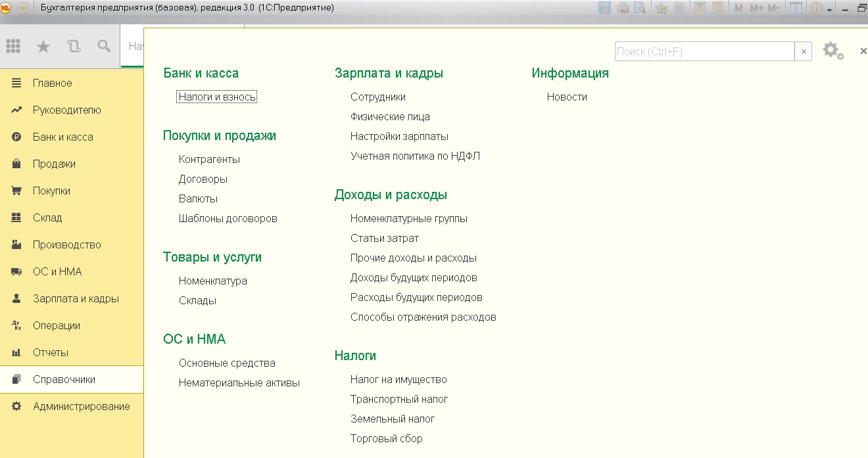Screen dimensions: 868x458
Task: Click the printer icon in the title bar
Action: [x=622, y=9]
